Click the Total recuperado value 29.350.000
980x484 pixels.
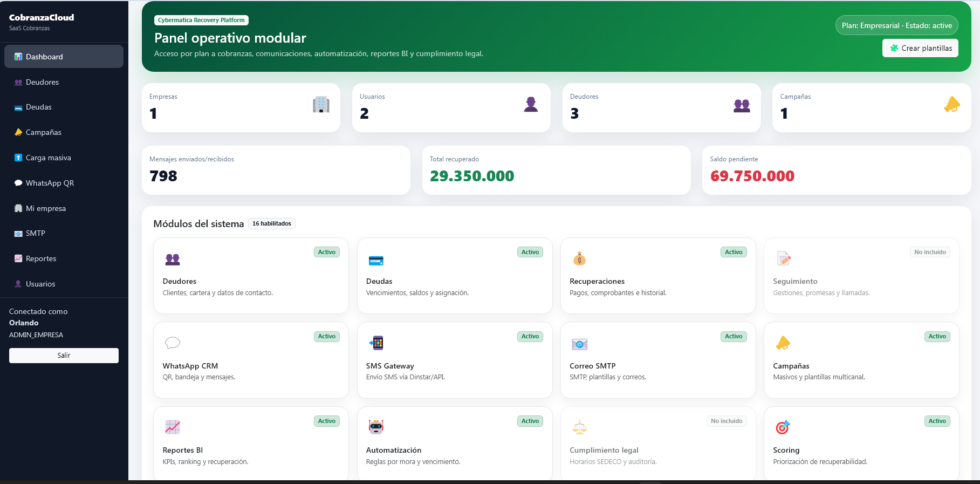472,176
